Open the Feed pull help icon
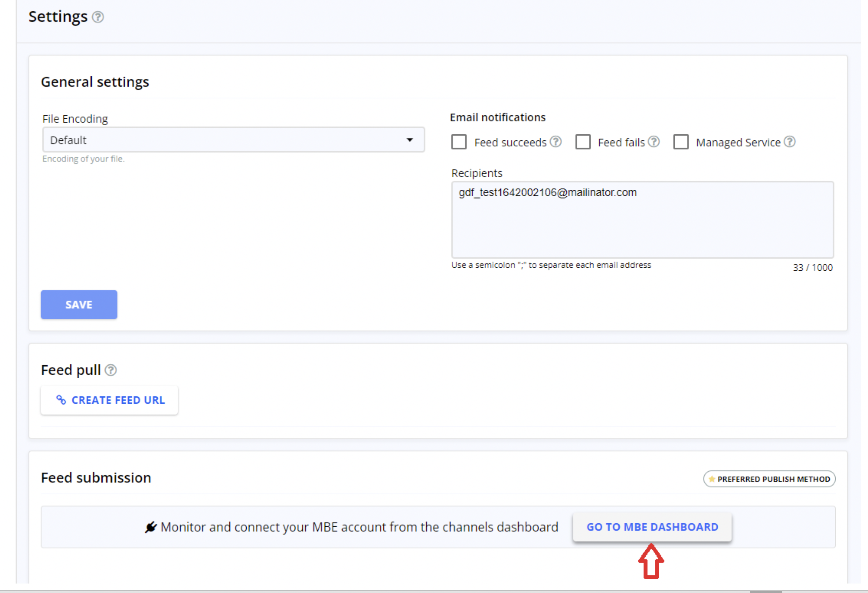Screen dimensions: 868x593 (111, 370)
